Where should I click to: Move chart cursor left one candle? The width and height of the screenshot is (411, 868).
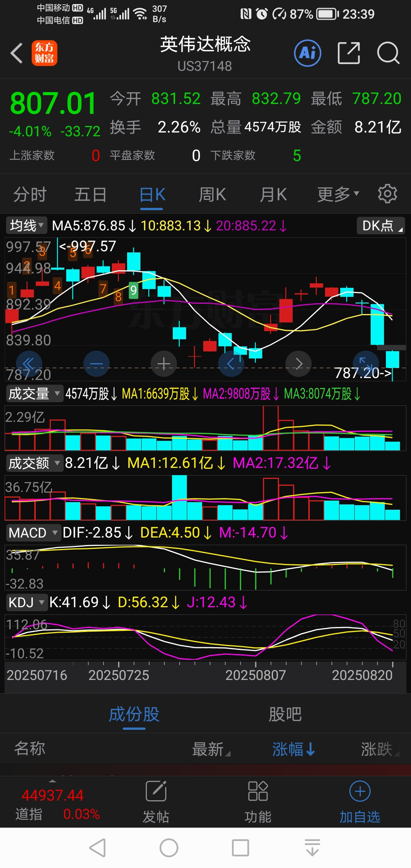point(231,364)
